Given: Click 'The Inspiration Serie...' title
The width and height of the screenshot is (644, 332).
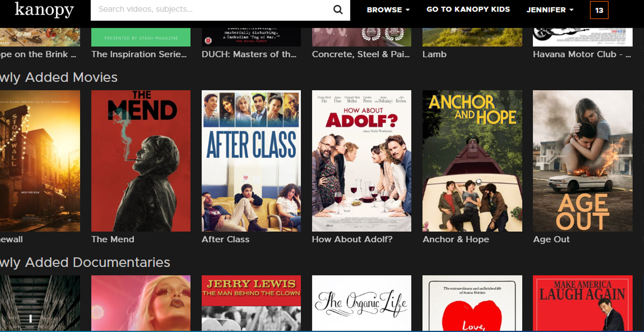Looking at the screenshot, I should (x=139, y=54).
